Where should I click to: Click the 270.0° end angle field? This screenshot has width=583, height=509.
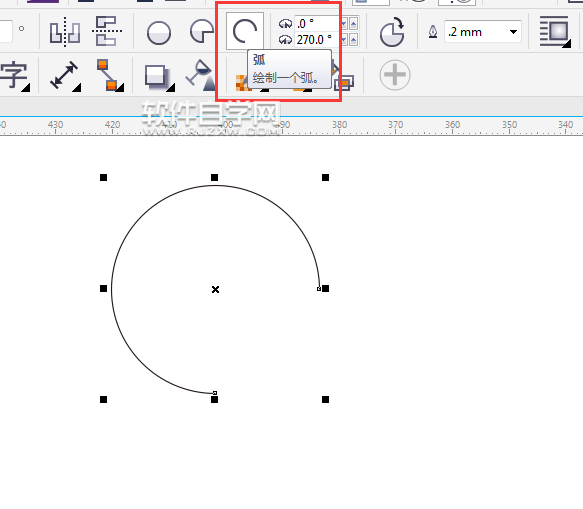(x=317, y=39)
